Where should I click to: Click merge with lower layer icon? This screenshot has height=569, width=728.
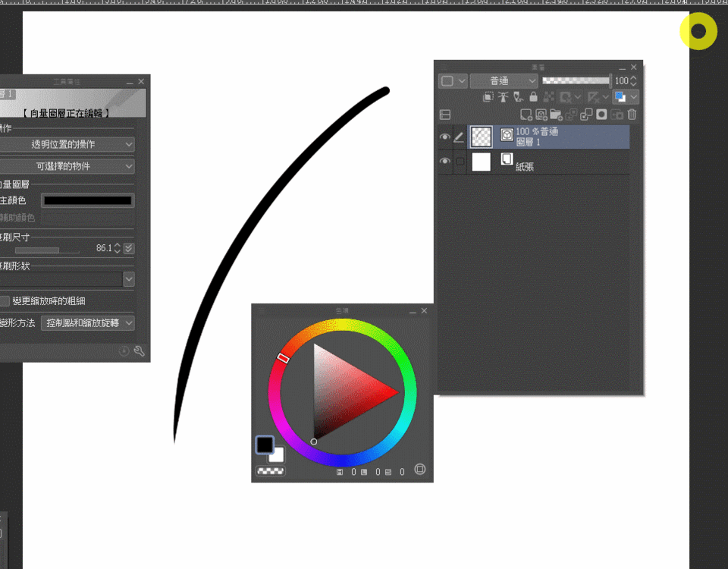click(x=586, y=115)
